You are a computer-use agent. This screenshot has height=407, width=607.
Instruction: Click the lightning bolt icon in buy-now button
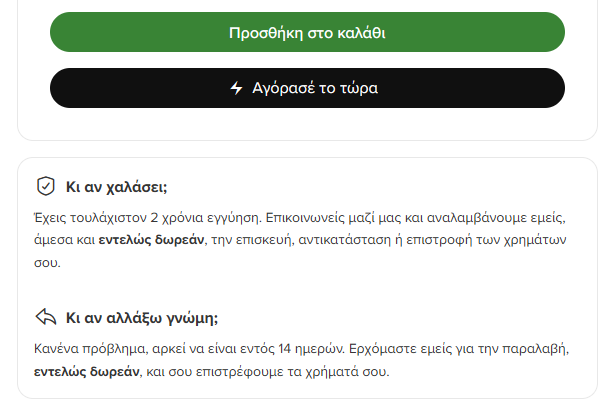click(x=236, y=88)
